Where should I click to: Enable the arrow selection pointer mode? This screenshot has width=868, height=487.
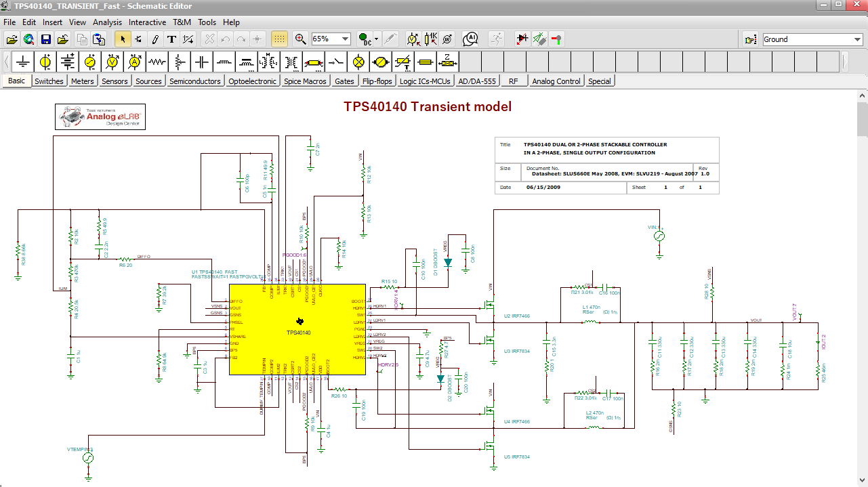click(x=123, y=39)
